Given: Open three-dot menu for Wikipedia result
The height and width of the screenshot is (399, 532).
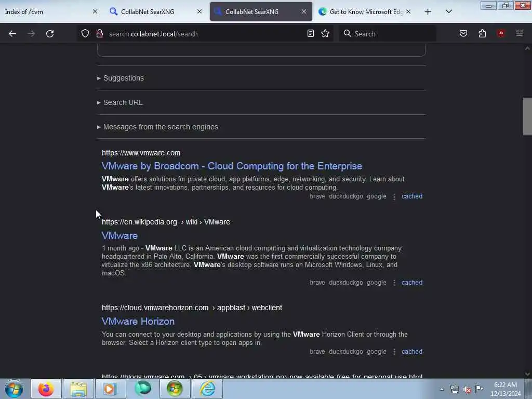Looking at the screenshot, I should 394,283.
